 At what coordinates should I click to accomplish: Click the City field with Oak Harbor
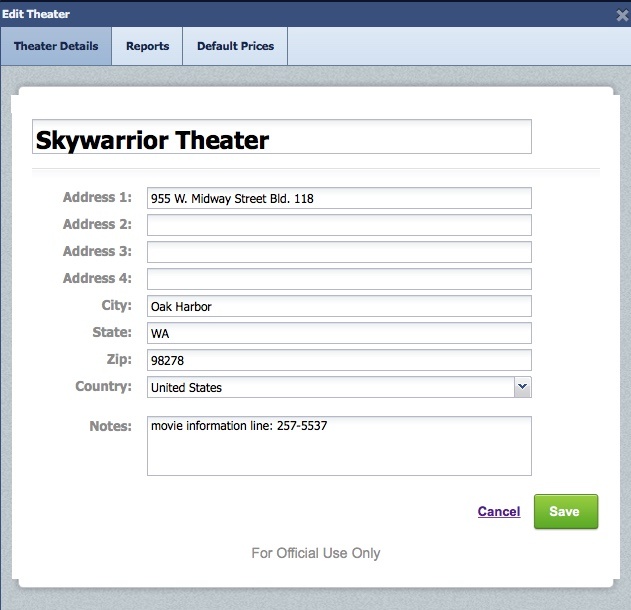coord(339,306)
